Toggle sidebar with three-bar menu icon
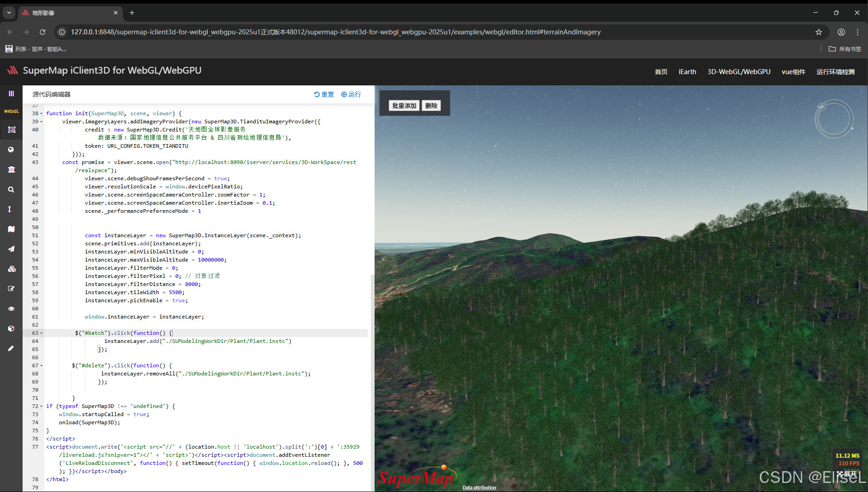 tap(11, 94)
